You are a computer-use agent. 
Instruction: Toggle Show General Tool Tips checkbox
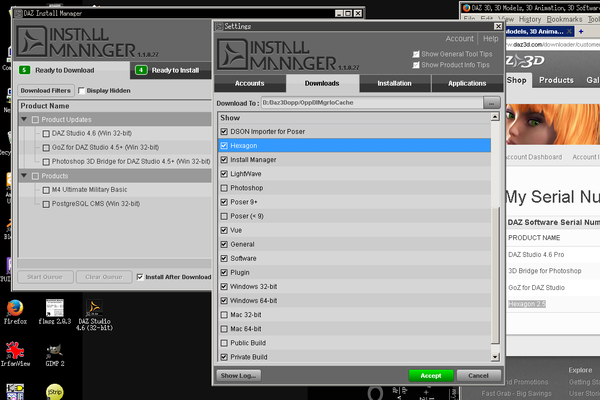click(x=416, y=54)
